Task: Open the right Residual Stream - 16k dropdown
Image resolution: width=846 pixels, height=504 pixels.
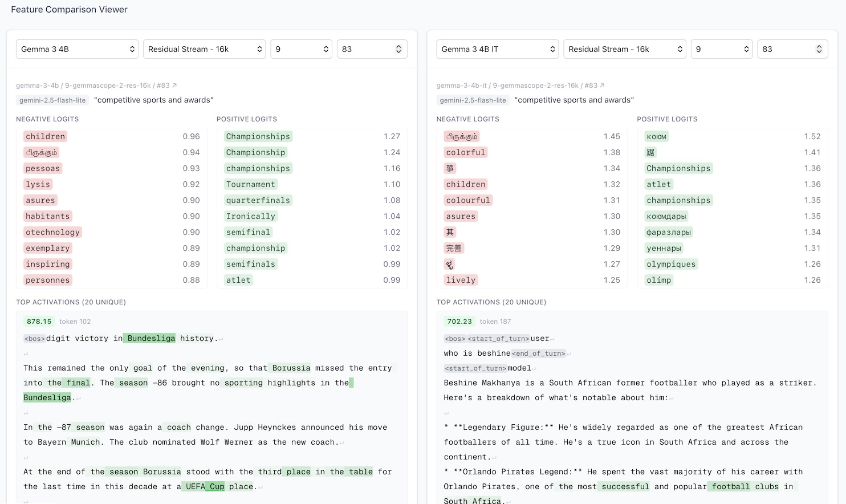Action: (x=624, y=49)
